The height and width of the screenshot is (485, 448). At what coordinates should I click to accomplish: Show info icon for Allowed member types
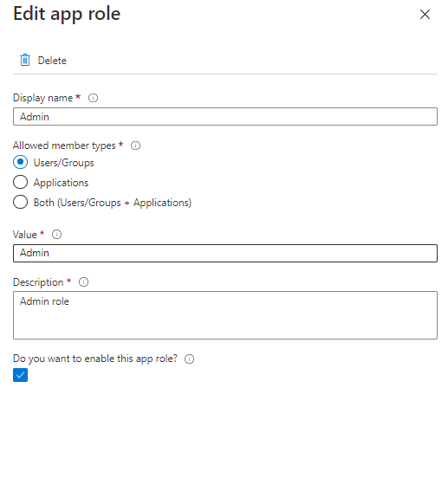coord(135,145)
